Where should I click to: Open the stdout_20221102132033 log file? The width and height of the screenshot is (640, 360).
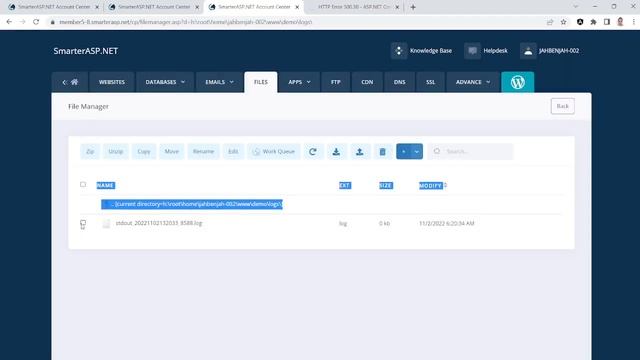[159, 223]
